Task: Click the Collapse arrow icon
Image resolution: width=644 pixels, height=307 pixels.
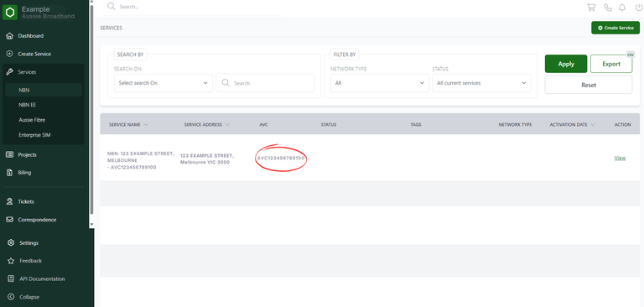Action: click(12, 297)
